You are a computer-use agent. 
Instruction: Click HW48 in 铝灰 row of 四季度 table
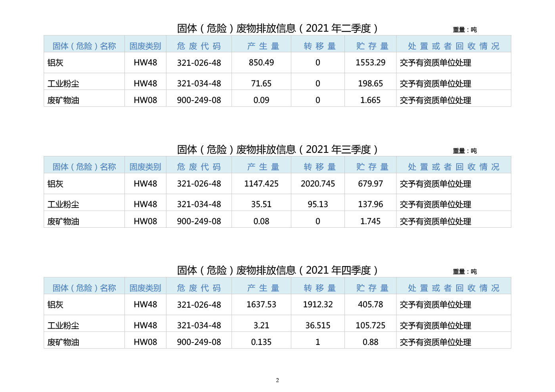pyautogui.click(x=145, y=304)
